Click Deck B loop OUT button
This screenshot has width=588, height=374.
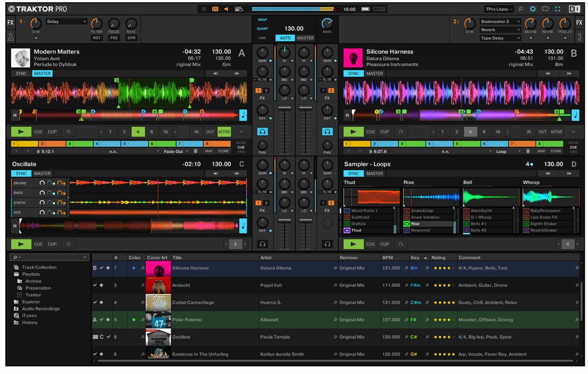coord(542,132)
